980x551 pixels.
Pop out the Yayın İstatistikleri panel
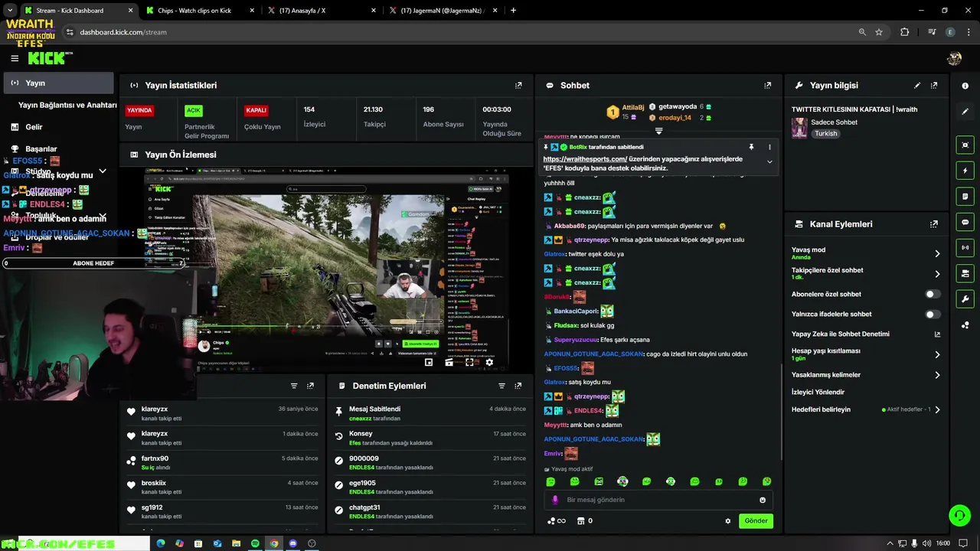pos(518,86)
